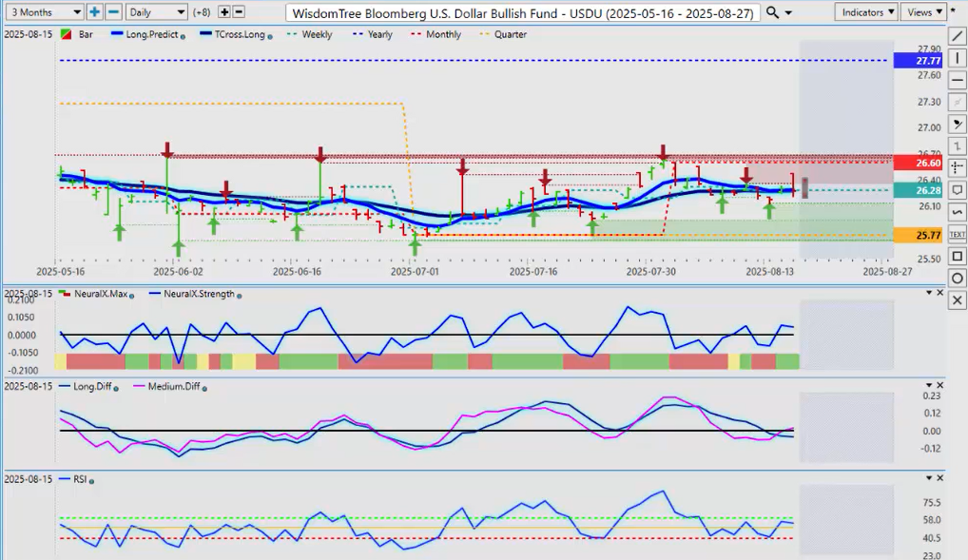
Task: Open the Indicators menu
Action: coord(866,12)
